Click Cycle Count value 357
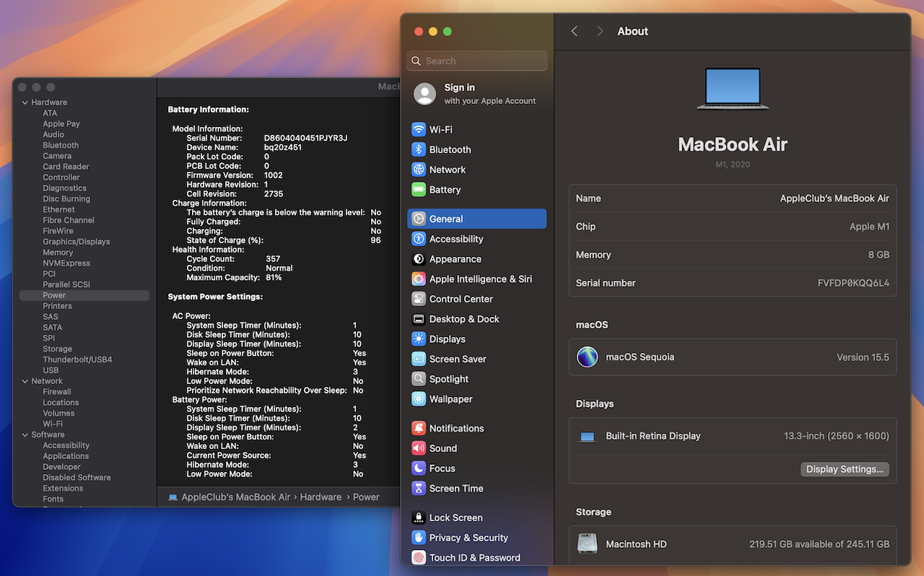924x576 pixels. [x=273, y=259]
